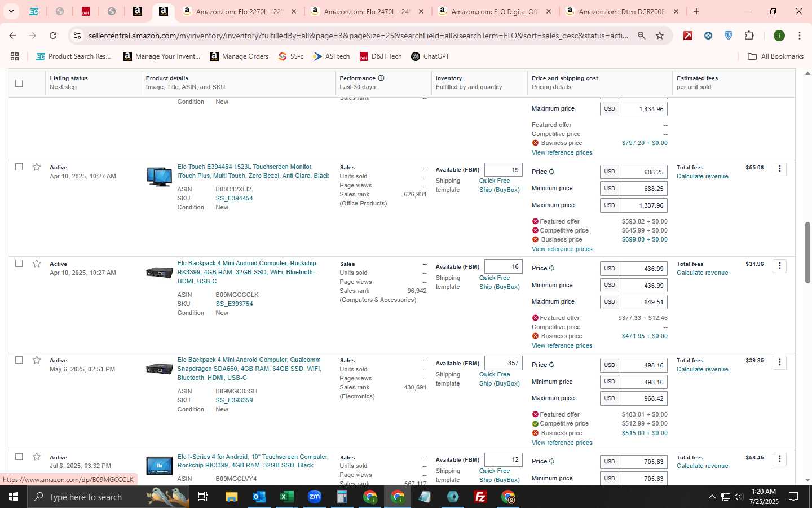Open the red Adobe extension icon
Image resolution: width=812 pixels, height=508 pixels.
pyautogui.click(x=688, y=36)
